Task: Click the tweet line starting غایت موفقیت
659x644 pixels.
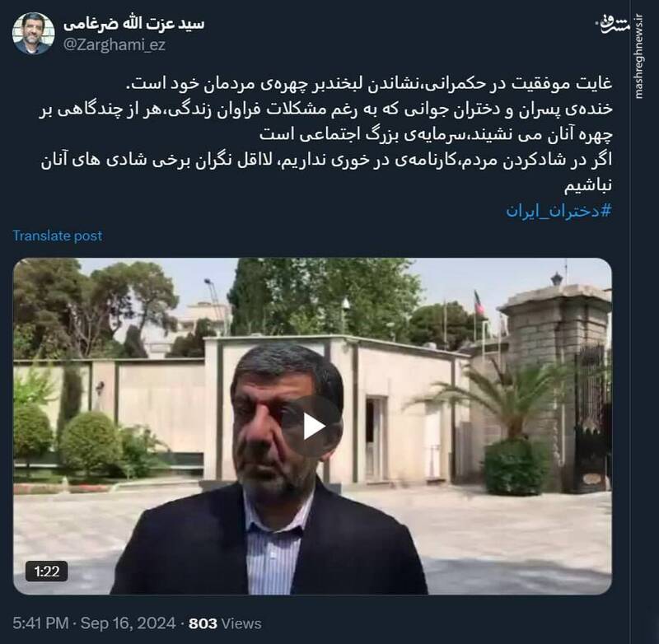Action: 369,84
